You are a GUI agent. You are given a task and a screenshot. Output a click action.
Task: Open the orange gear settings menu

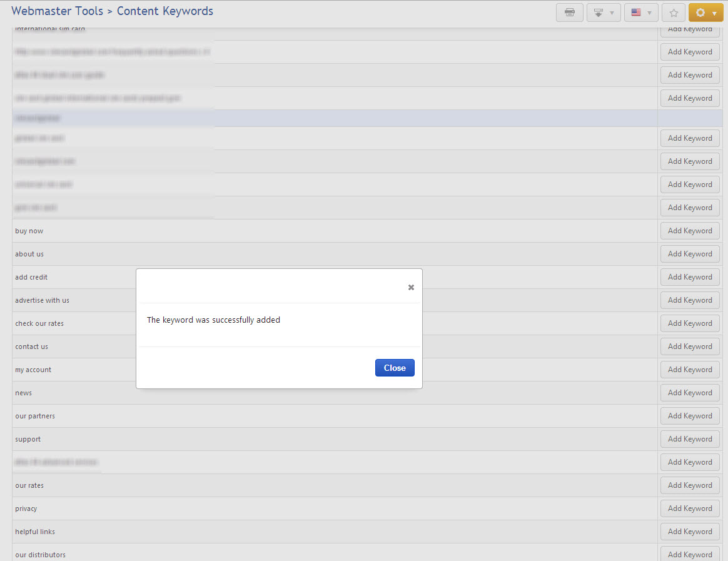705,13
